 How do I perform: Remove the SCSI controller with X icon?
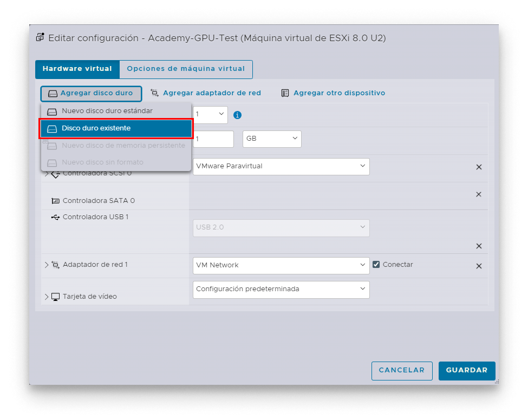pyautogui.click(x=479, y=167)
